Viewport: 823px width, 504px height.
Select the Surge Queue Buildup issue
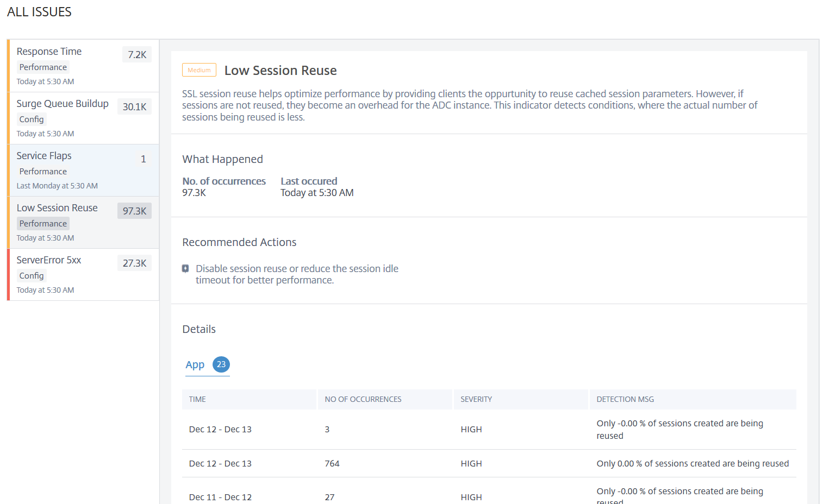[63, 104]
